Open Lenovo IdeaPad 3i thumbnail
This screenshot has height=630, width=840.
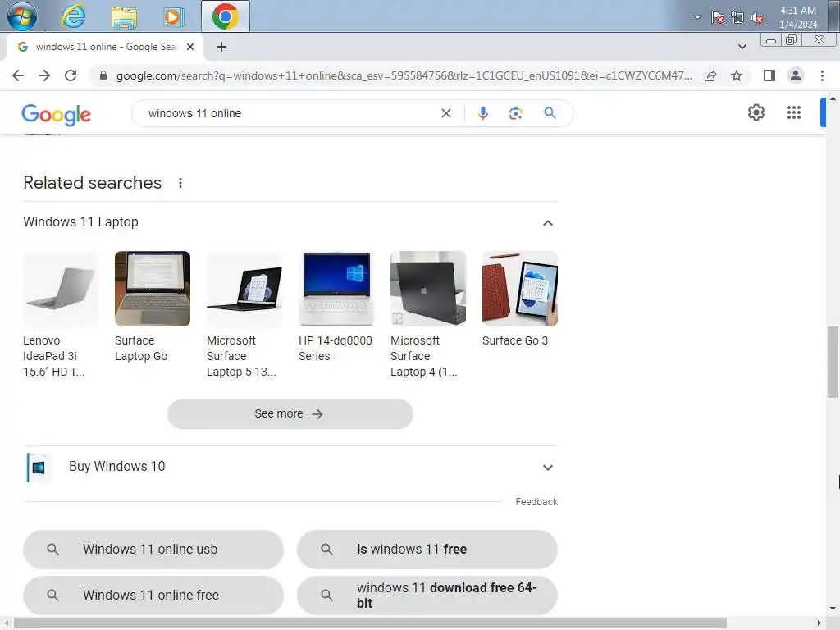tap(61, 289)
